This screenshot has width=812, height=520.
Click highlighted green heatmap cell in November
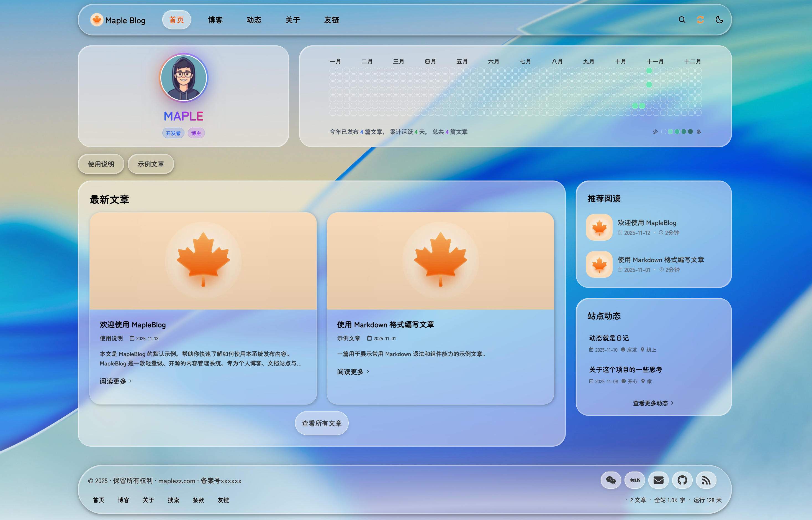click(649, 71)
